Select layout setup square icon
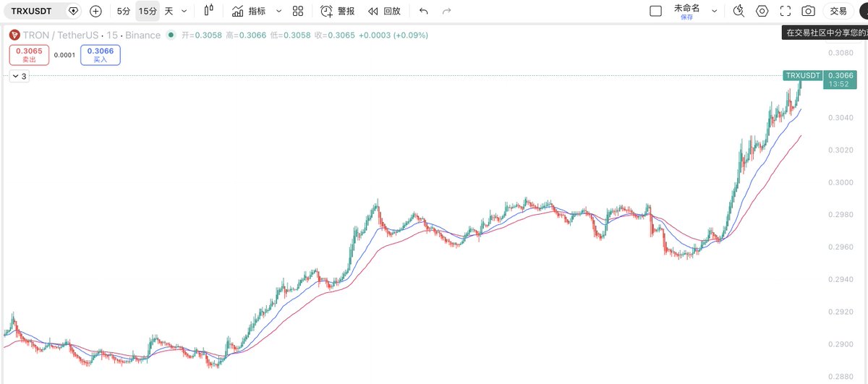The image size is (868, 384). [656, 11]
